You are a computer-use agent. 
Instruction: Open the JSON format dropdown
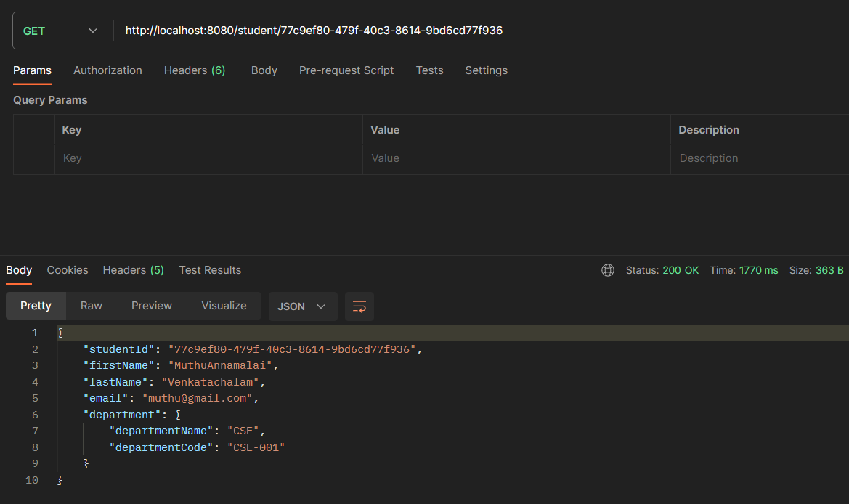[x=303, y=306]
